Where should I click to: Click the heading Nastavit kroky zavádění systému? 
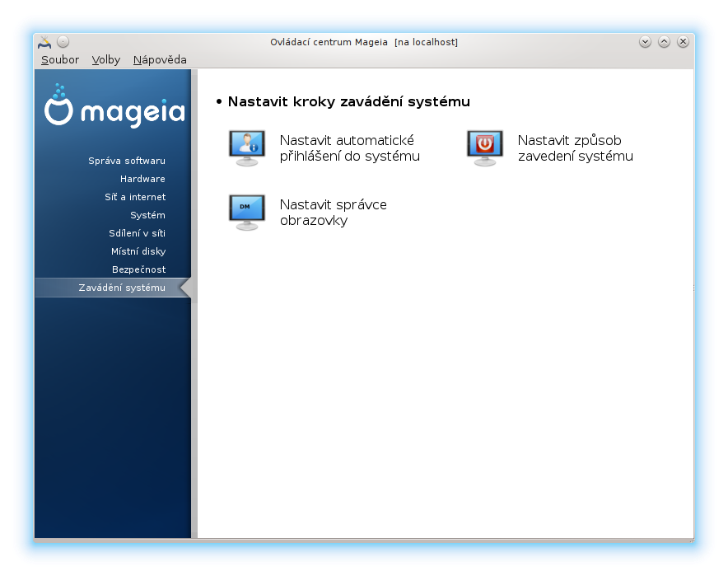348,101
